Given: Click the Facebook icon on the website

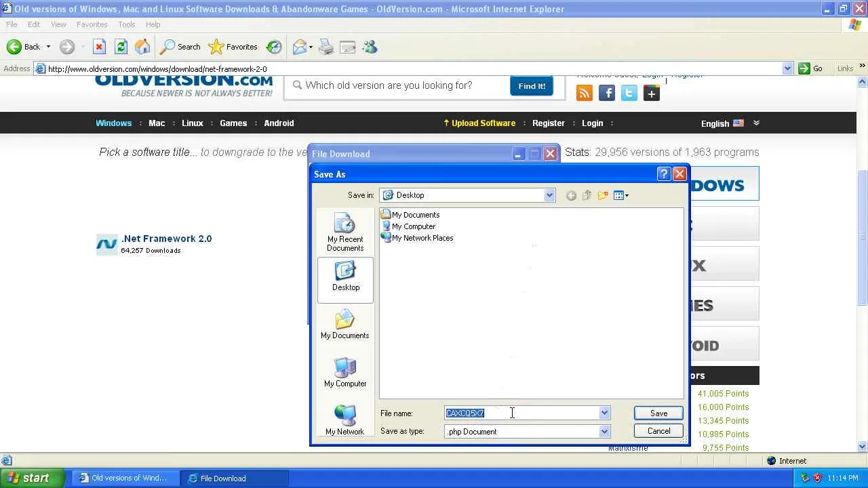Looking at the screenshot, I should point(607,94).
